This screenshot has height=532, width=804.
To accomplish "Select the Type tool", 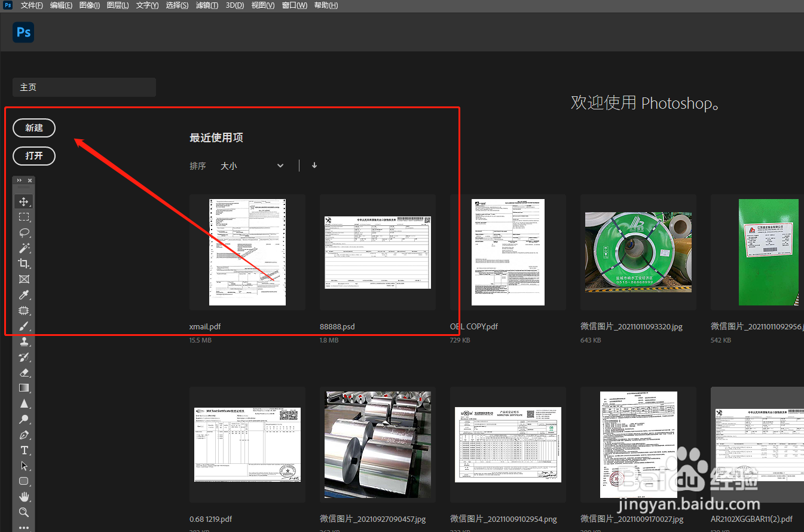I will click(24, 450).
